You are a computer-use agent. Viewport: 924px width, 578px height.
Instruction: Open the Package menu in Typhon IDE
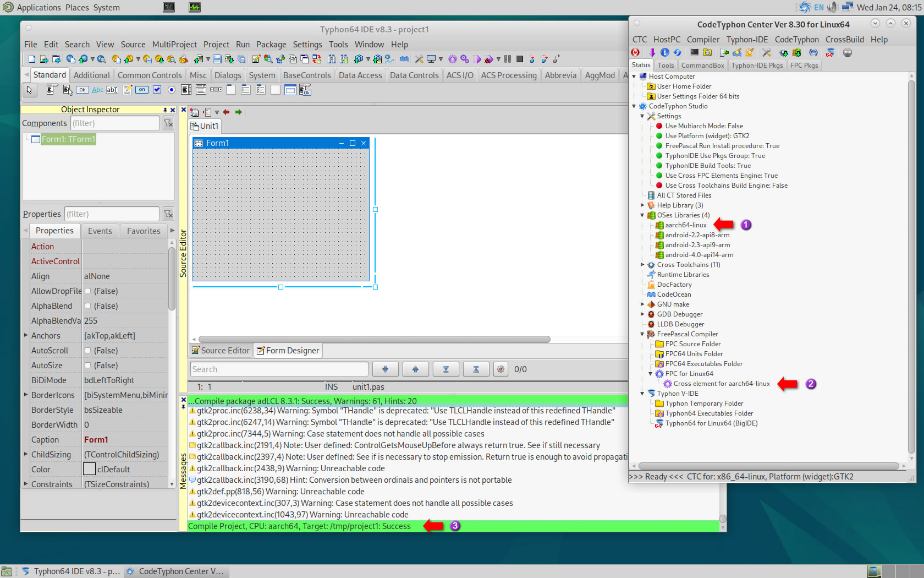point(271,45)
